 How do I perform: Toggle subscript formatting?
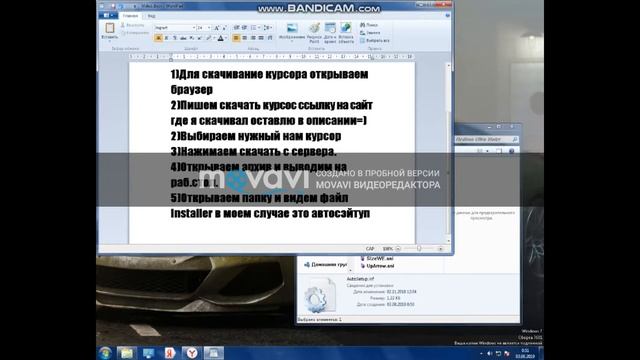pos(191,38)
